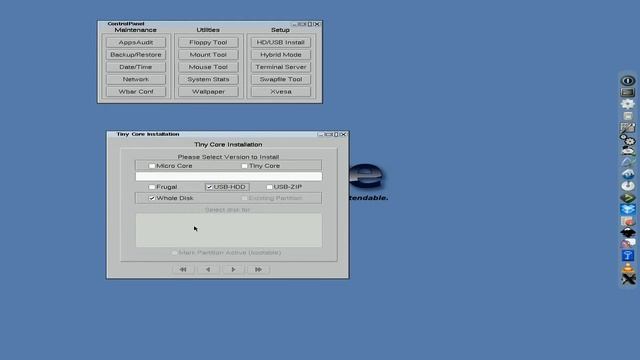
Task: Click the path input field below version options
Action: click(229, 176)
